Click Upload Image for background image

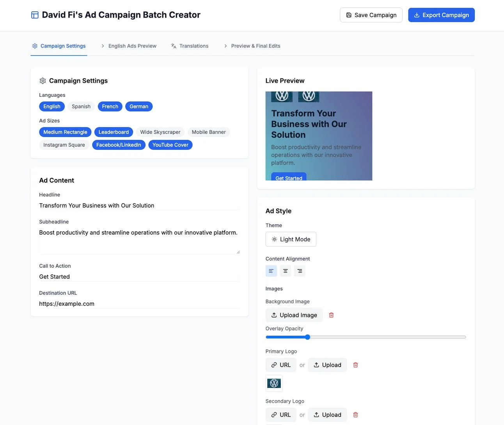(294, 315)
